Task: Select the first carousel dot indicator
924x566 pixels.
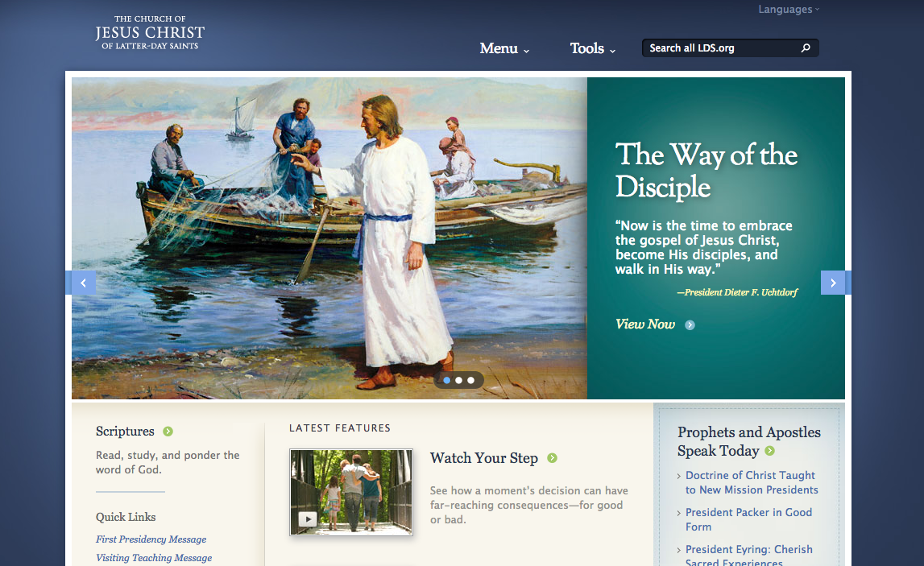Action: pos(446,380)
